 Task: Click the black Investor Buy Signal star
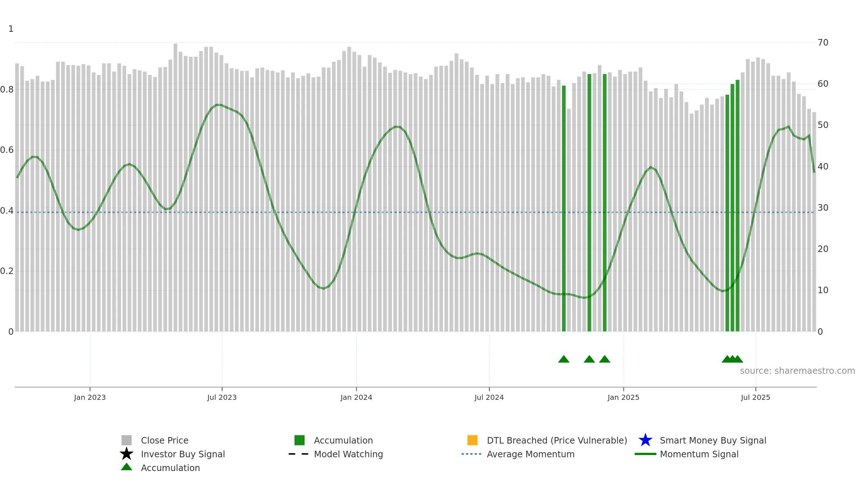(127, 454)
